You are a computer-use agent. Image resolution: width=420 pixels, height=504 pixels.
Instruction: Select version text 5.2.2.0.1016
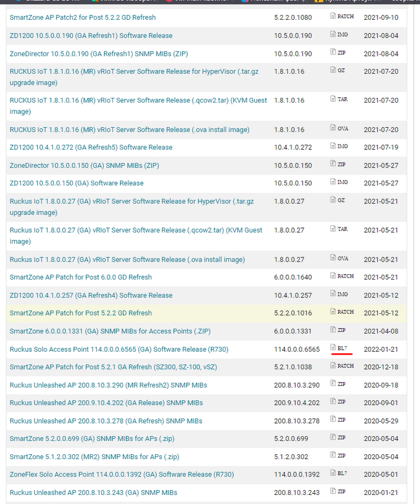(293, 313)
